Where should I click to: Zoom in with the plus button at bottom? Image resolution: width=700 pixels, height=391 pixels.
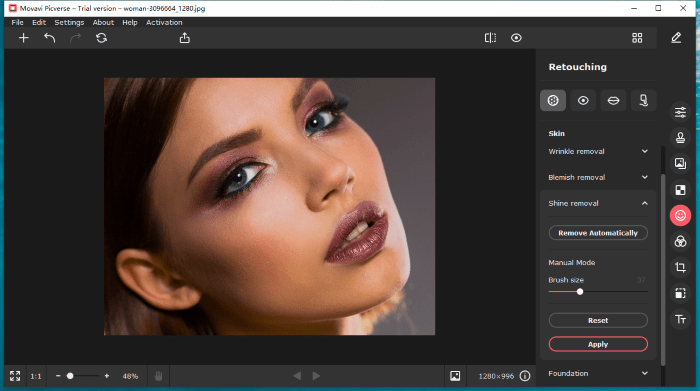tap(107, 376)
